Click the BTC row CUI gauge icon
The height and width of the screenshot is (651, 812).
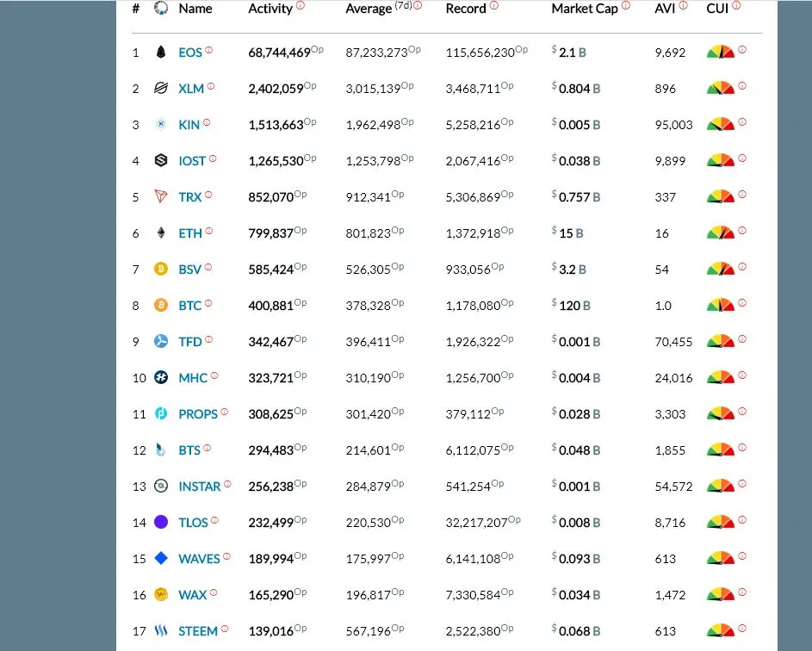click(721, 305)
